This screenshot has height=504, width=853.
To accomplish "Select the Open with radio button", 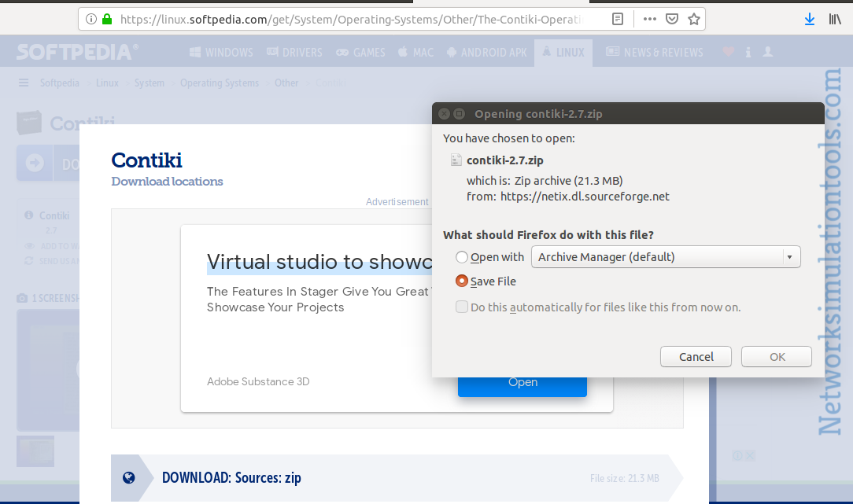I will point(461,256).
